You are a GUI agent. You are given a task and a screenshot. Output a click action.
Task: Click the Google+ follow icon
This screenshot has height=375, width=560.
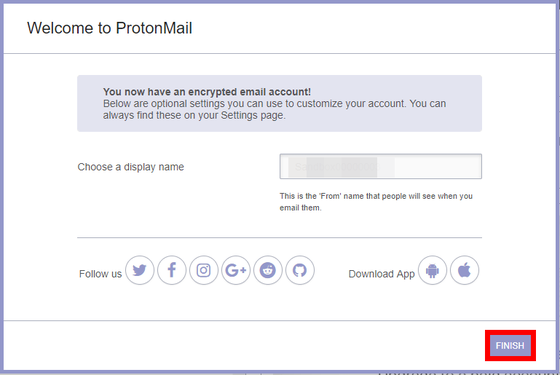coord(236,270)
